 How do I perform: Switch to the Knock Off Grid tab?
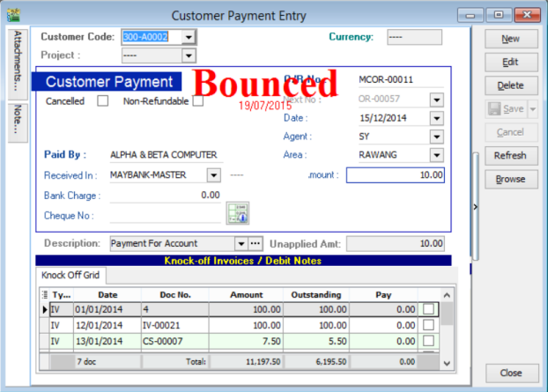click(x=72, y=276)
